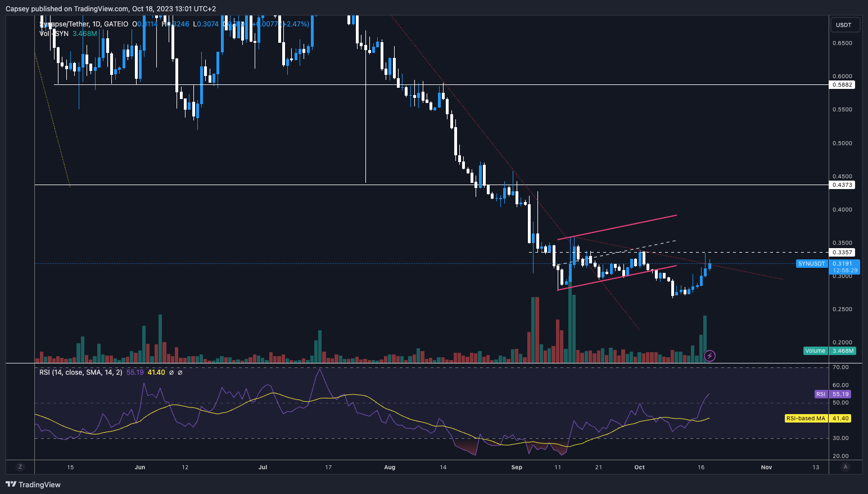
Task: Click the 0.3357 dashed price level label
Action: (843, 252)
